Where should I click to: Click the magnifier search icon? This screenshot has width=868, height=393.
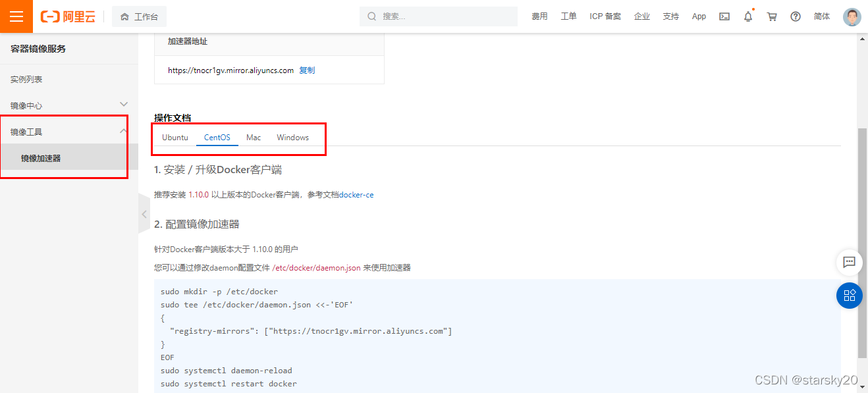click(372, 16)
